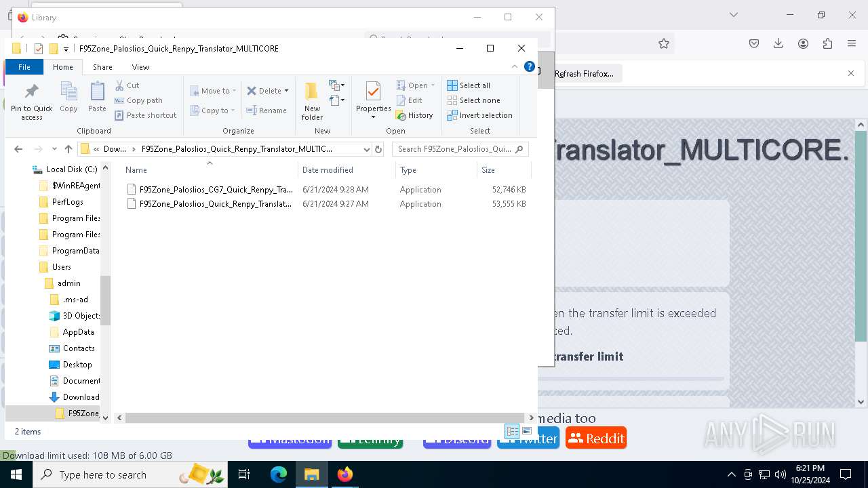868x488 pixels.
Task: Collapse the Explorer ribbon chevron
Action: pos(515,66)
